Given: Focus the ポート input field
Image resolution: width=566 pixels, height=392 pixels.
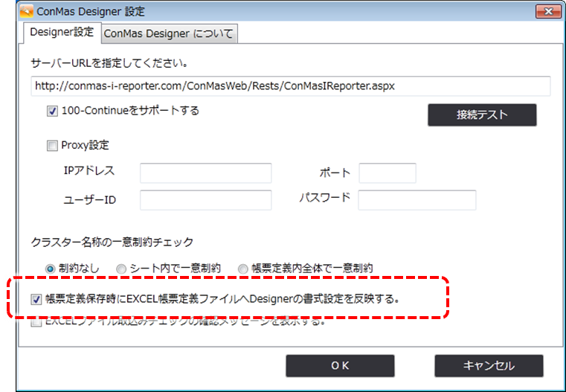Looking at the screenshot, I should coord(387,173).
